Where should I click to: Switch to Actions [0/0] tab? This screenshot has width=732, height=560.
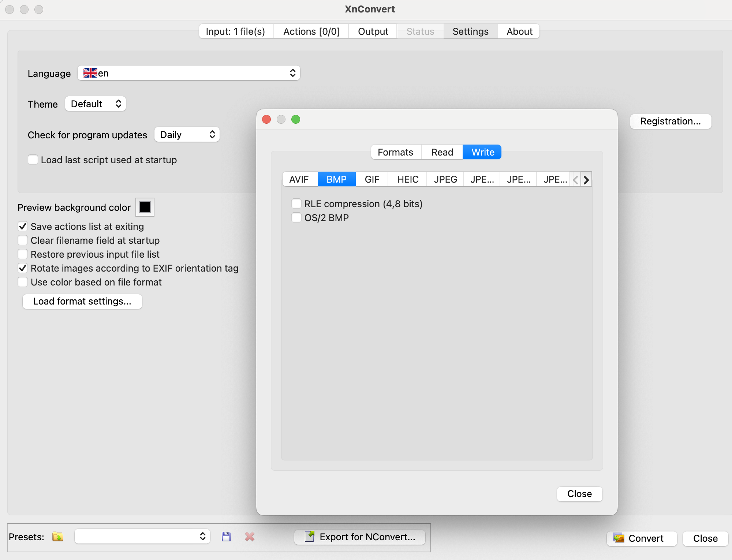tap(311, 31)
